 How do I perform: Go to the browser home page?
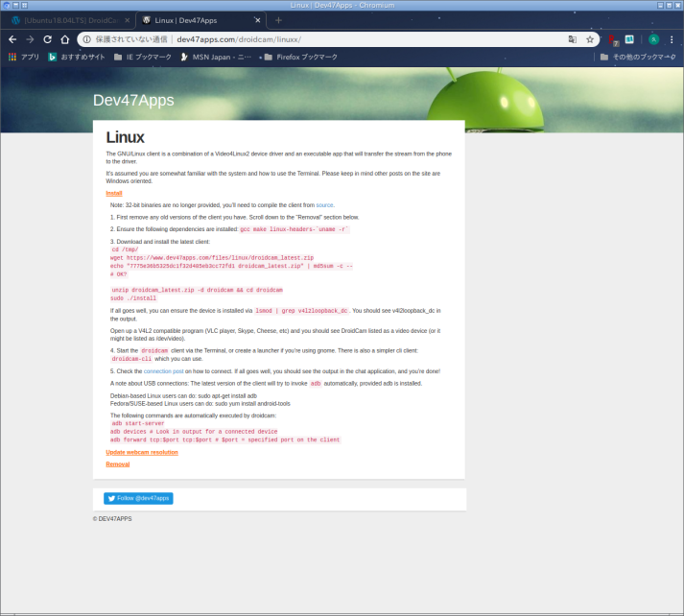pos(64,39)
